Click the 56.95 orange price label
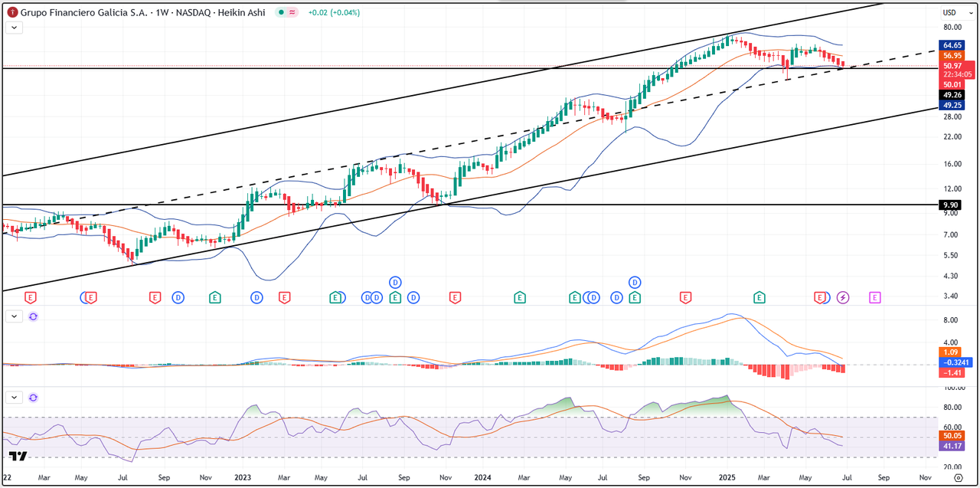This screenshot has width=980, height=488. 952,55
